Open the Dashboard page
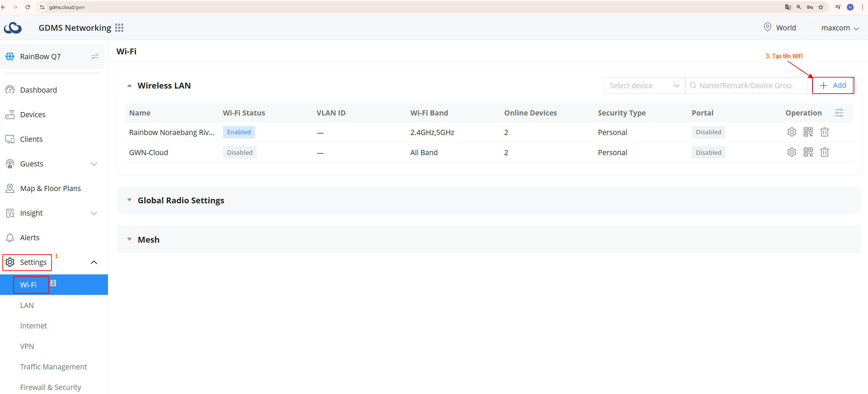 click(x=38, y=90)
